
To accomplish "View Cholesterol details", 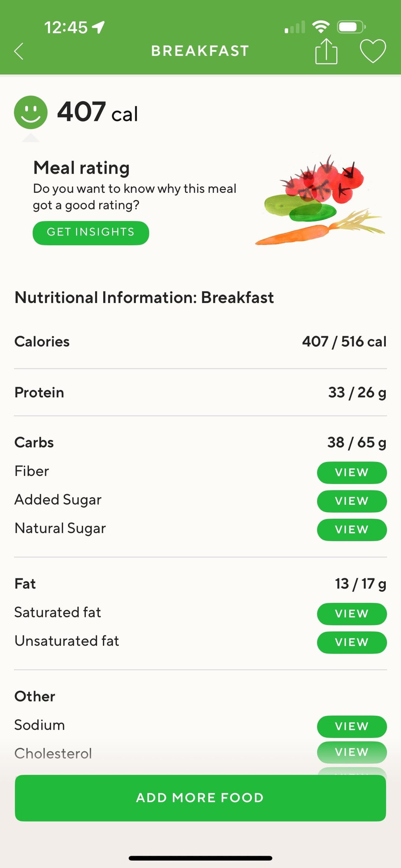I will click(x=351, y=752).
